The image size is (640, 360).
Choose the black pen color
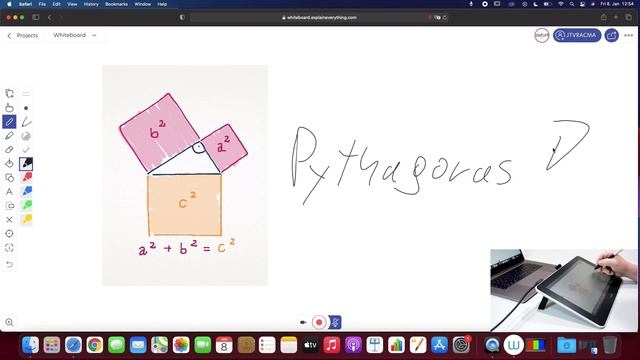click(26, 164)
